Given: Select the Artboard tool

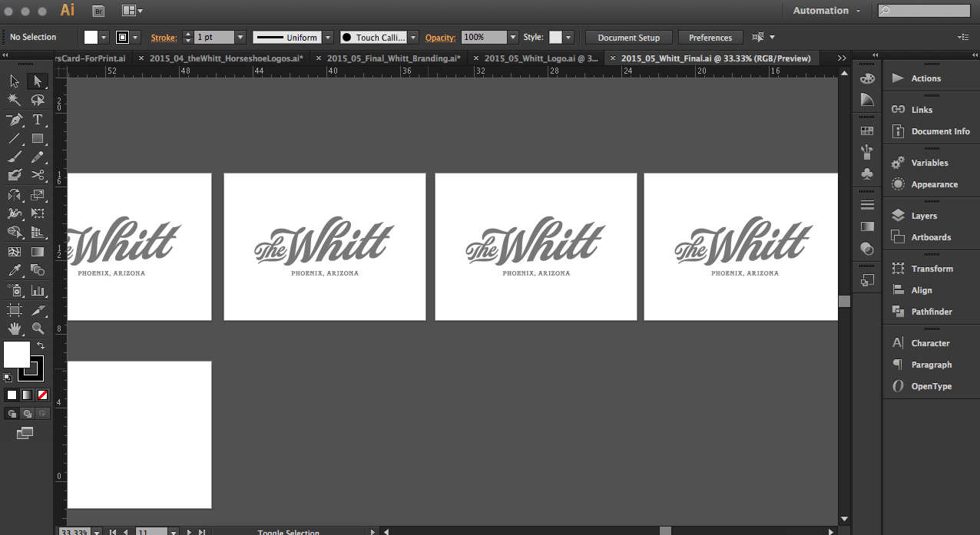Looking at the screenshot, I should (14, 310).
